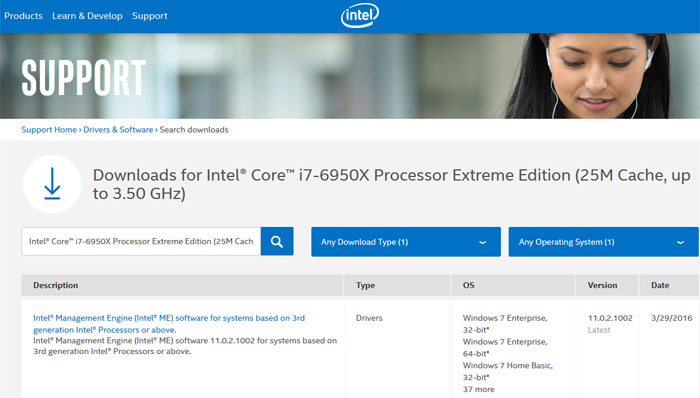Go to Support Home breadcrumb
This screenshot has width=700, height=398.
49,130
